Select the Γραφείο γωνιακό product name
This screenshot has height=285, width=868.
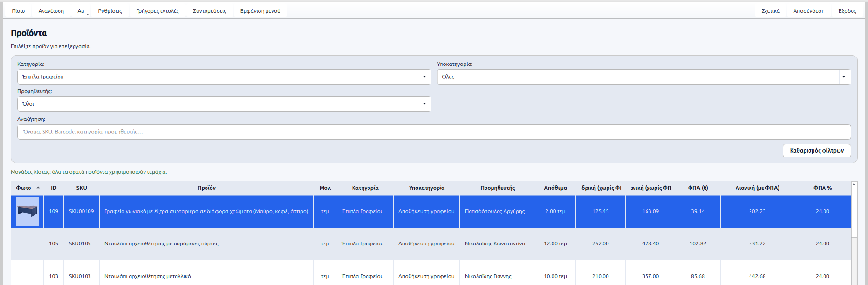pyautogui.click(x=206, y=211)
